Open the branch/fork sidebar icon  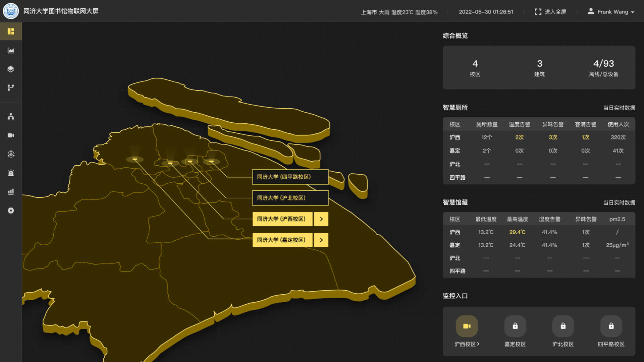click(x=11, y=87)
